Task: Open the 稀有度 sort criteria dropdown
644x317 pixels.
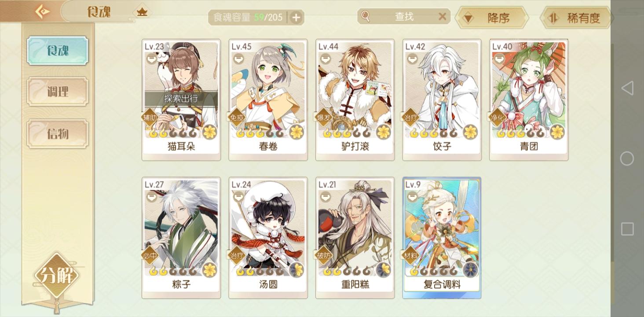Action: pyautogui.click(x=576, y=18)
